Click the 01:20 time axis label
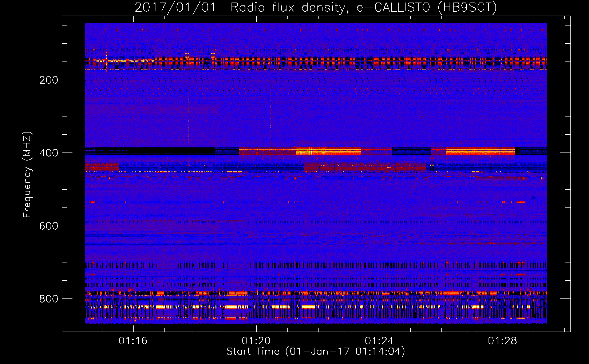 (256, 341)
